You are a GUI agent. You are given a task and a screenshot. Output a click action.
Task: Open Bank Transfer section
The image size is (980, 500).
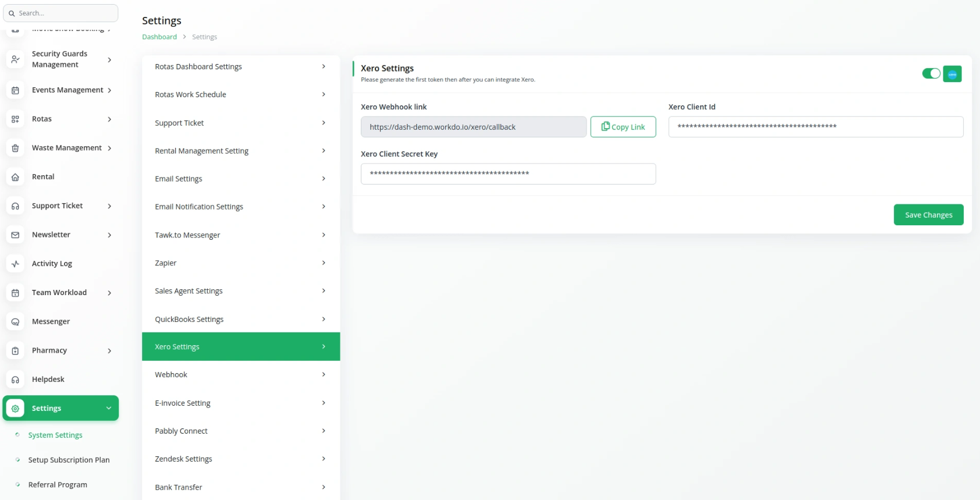coord(241,488)
